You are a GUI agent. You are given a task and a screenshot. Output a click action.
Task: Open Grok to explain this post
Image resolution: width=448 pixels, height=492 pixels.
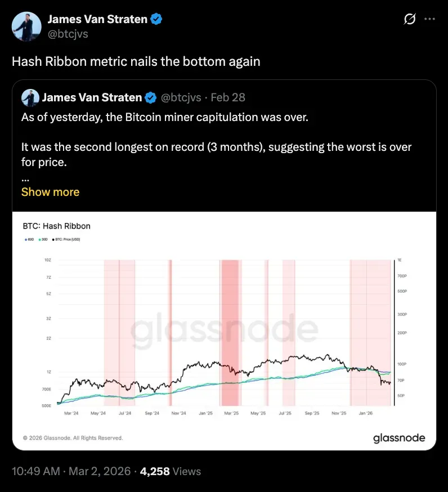click(x=409, y=19)
